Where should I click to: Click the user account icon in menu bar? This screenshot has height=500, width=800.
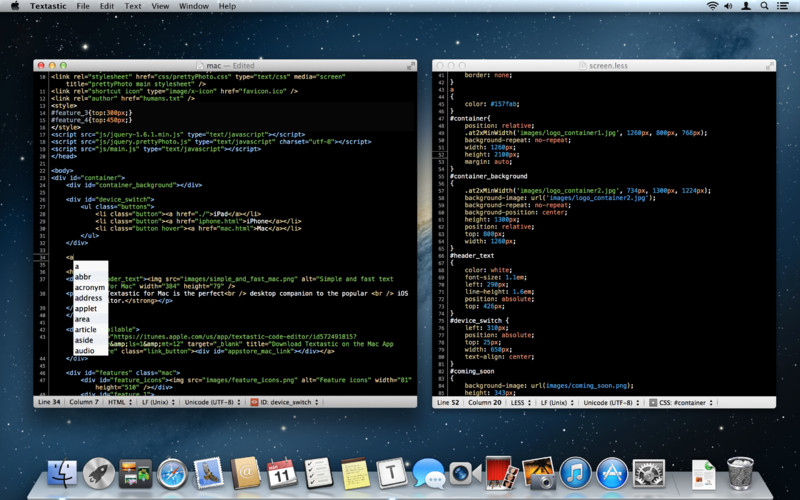pos(746,6)
